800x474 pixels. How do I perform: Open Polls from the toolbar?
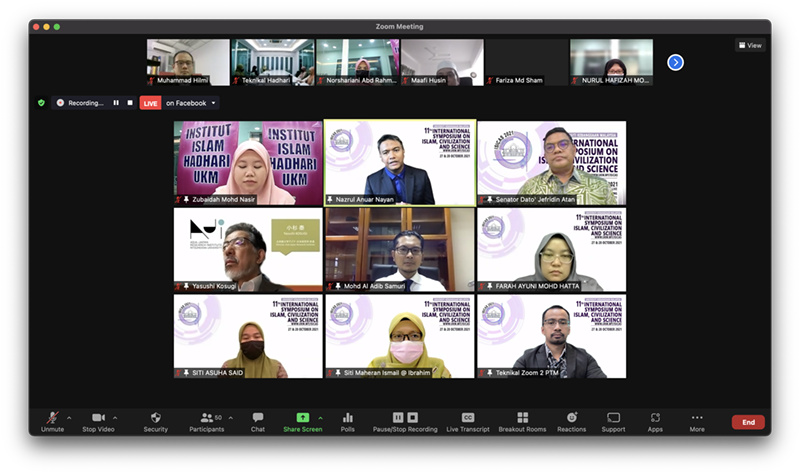pos(348,418)
